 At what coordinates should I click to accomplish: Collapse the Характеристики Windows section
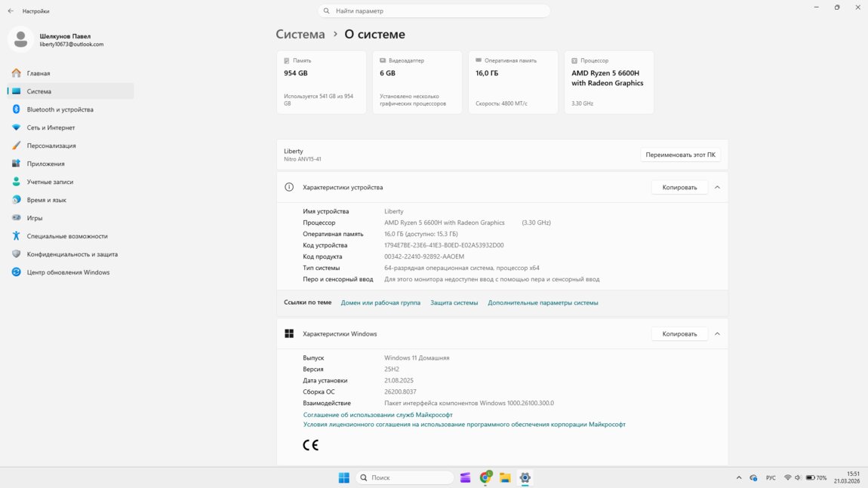[x=717, y=333]
